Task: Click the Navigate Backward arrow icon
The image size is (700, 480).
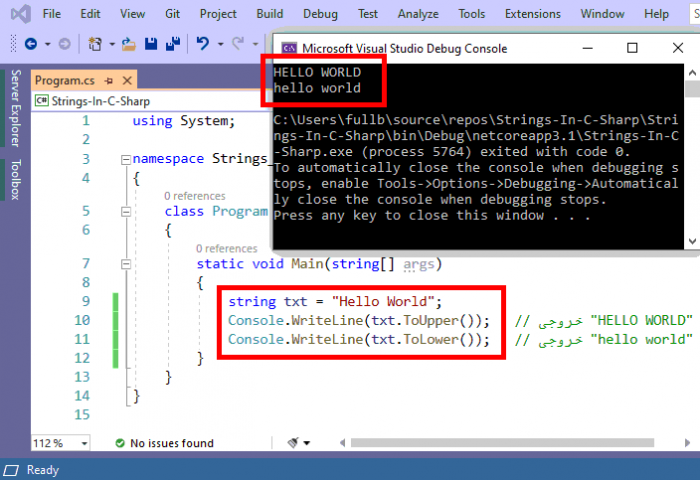Action: pos(31,44)
